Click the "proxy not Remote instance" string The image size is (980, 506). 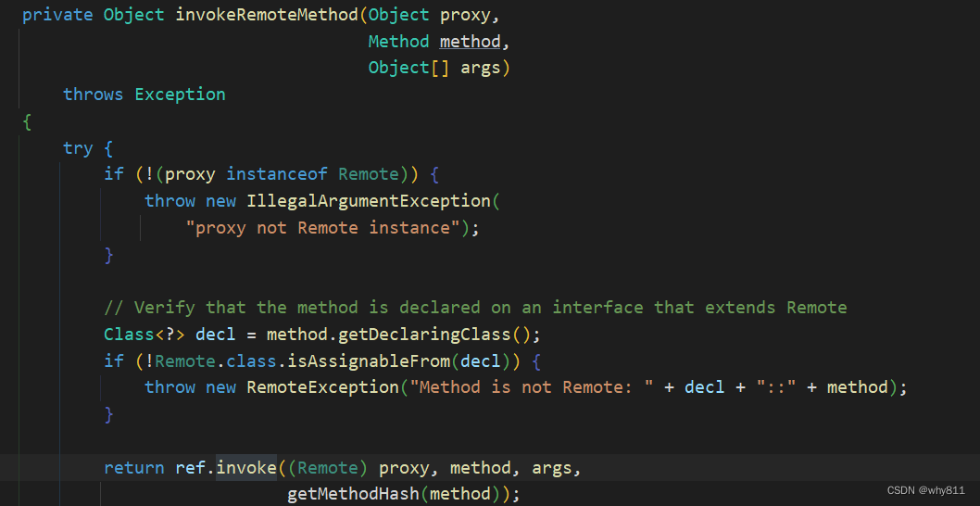point(322,228)
